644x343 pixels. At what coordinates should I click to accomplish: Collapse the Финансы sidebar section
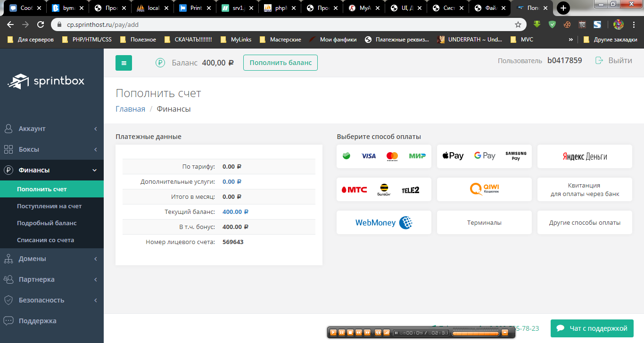pos(52,170)
